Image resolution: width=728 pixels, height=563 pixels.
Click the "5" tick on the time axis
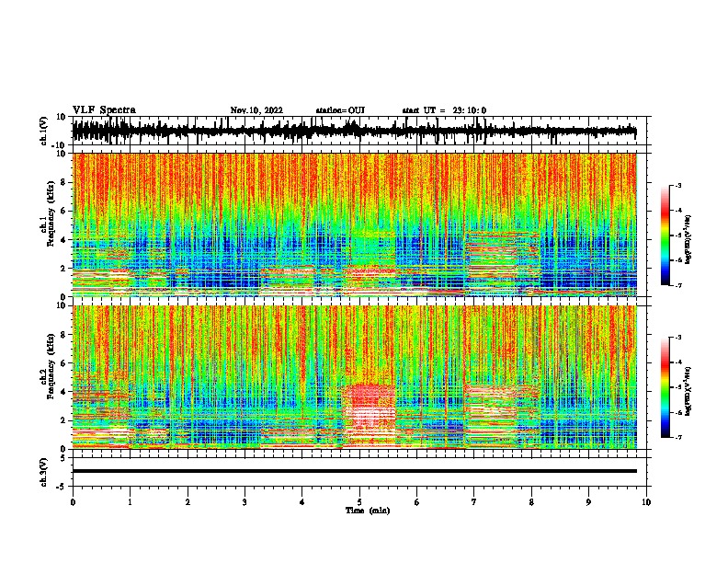click(x=359, y=502)
